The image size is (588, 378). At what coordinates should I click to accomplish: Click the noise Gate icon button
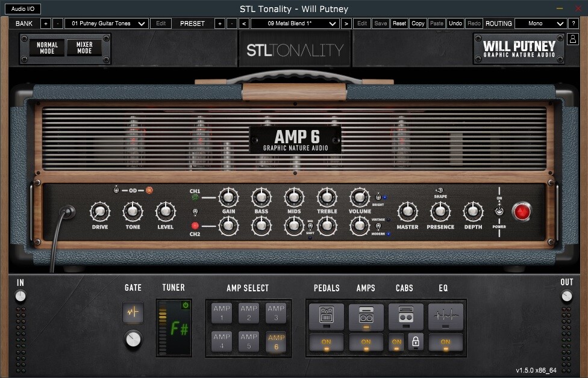coord(133,312)
